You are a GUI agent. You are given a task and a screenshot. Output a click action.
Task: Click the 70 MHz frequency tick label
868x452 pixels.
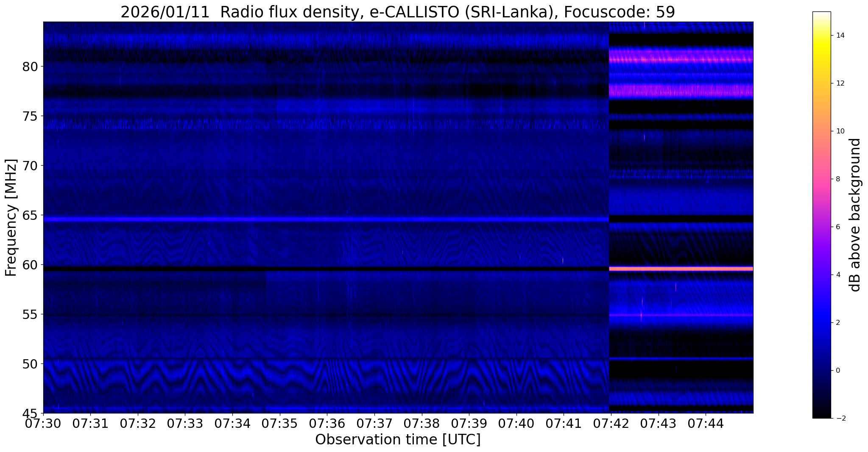coord(30,166)
